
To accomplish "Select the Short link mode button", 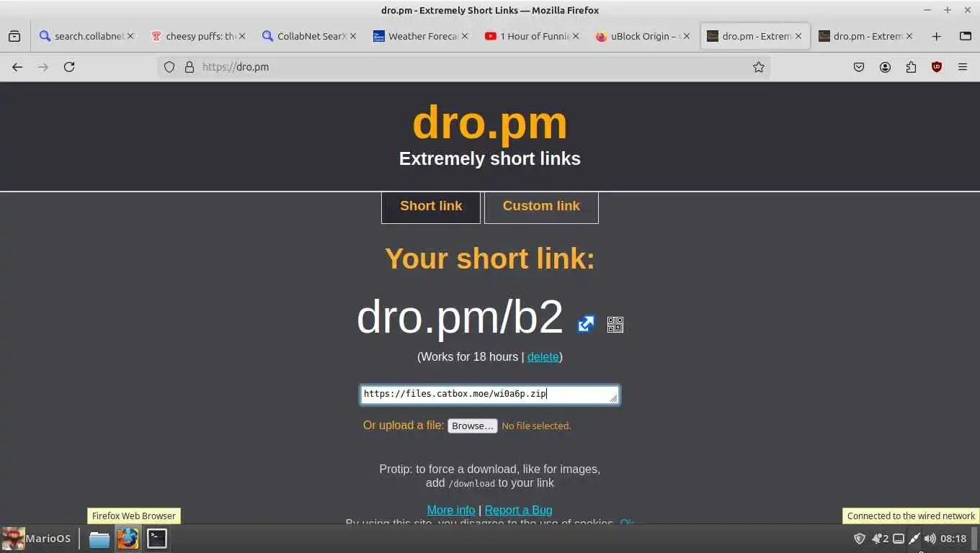I will point(431,207).
